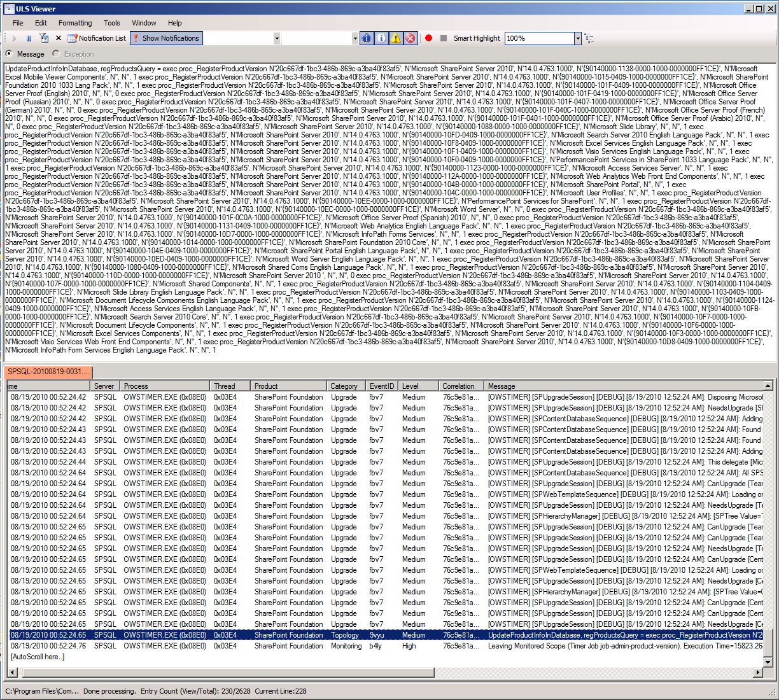Click the black X clear icon
779x700 pixels.
tap(59, 39)
